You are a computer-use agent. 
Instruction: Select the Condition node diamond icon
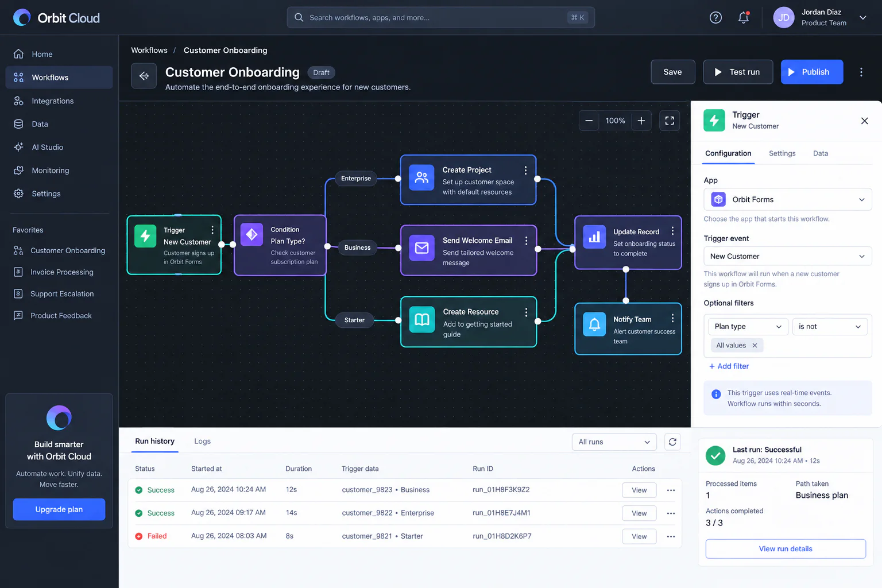(x=252, y=234)
